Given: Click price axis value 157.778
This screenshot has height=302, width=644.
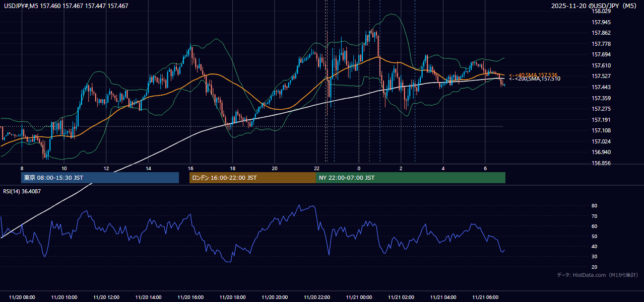Looking at the screenshot, I should pyautogui.click(x=602, y=44).
